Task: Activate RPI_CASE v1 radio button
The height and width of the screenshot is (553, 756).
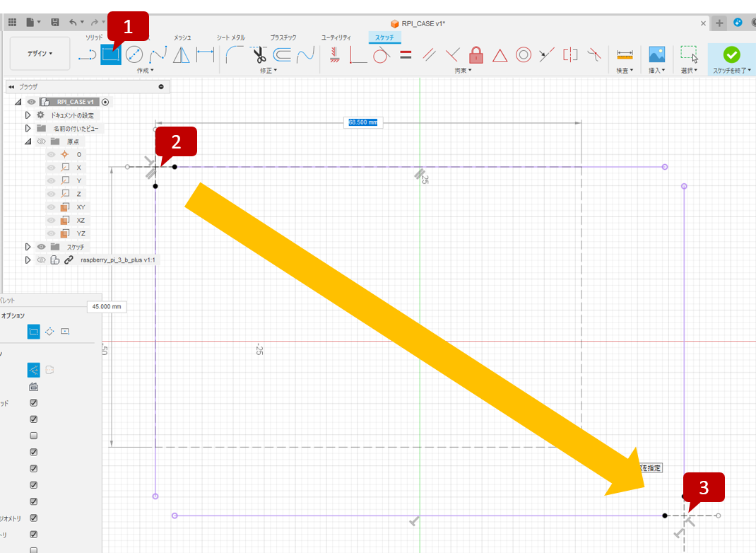Action: click(105, 102)
